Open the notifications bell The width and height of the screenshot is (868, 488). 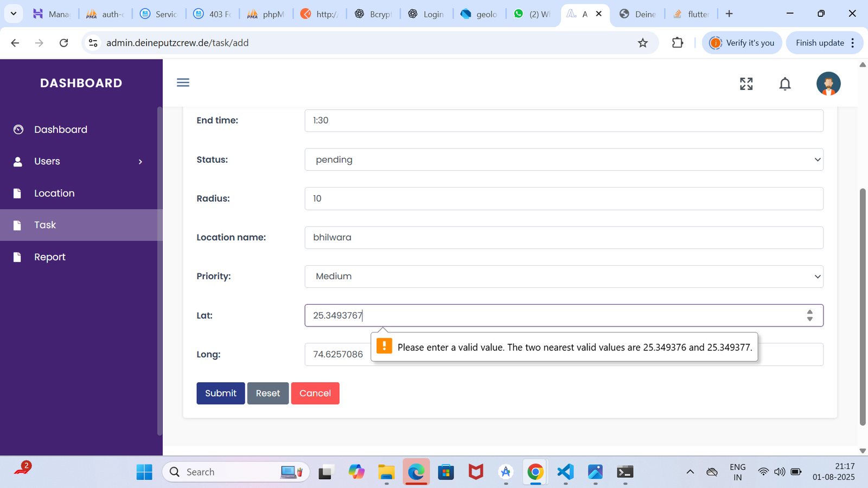(784, 84)
